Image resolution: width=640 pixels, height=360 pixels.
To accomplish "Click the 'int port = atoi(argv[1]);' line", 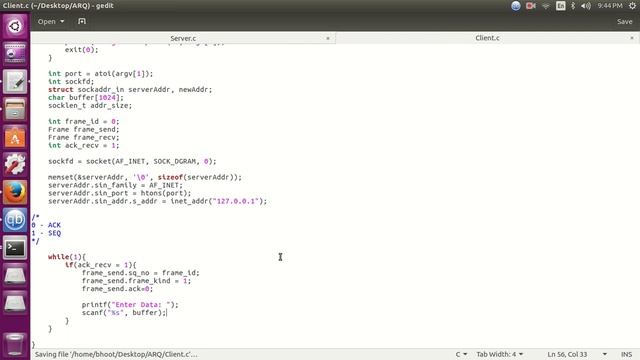I will (100, 73).
